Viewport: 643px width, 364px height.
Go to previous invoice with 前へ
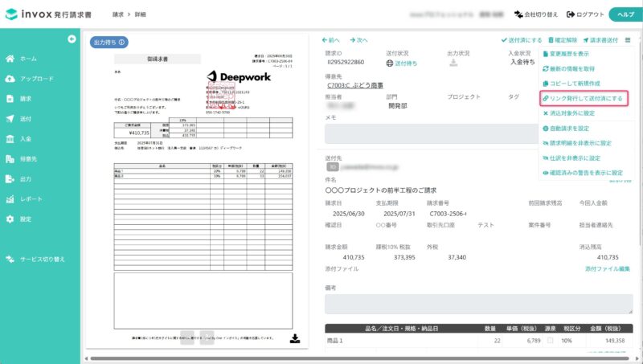331,40
